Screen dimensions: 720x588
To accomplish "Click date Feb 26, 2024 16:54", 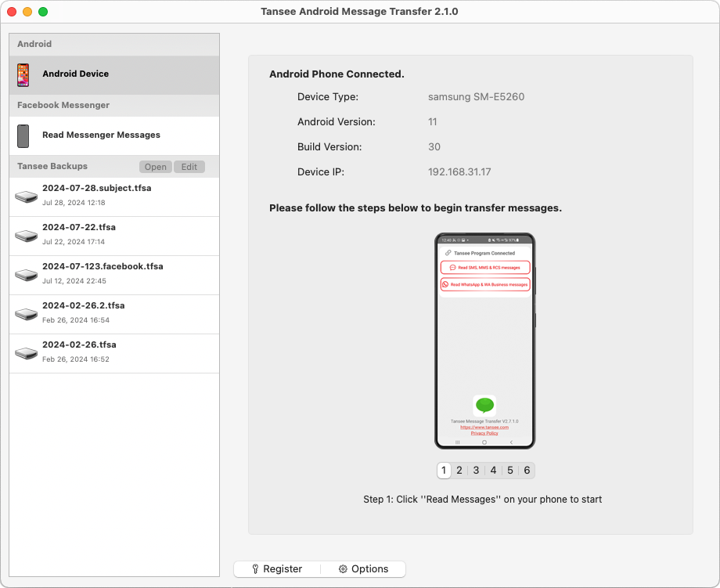I will [76, 319].
